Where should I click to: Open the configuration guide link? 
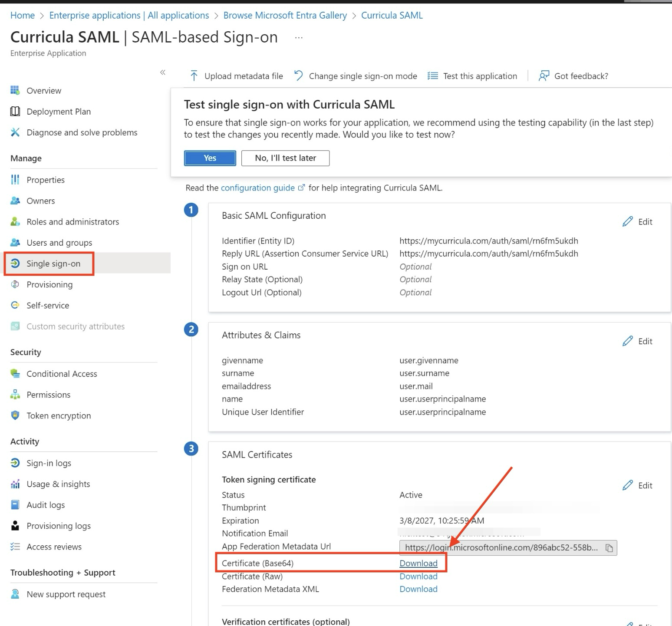[x=258, y=188]
